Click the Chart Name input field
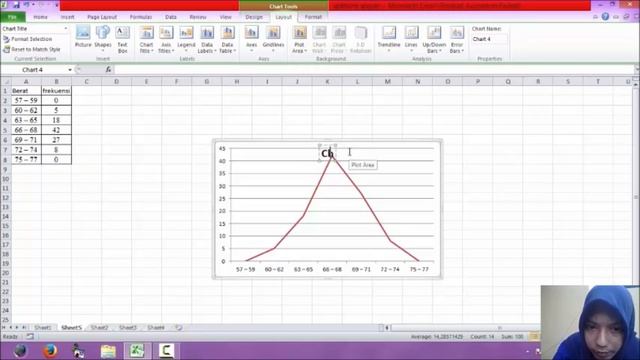Image resolution: width=640 pixels, height=360 pixels. (x=489, y=39)
